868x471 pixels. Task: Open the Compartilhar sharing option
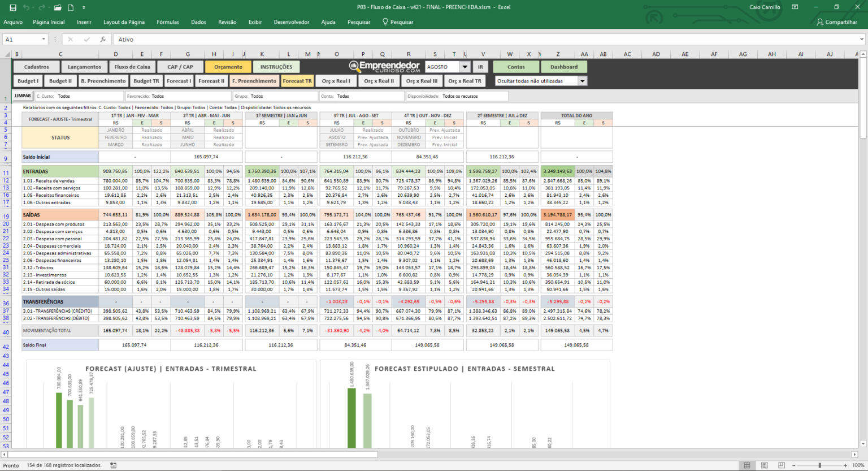837,22
